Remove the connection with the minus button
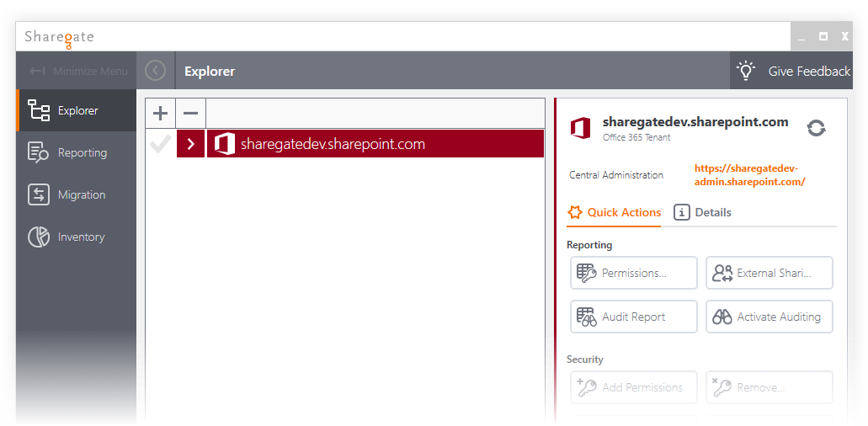Viewport: 868px width, 426px height. point(190,114)
